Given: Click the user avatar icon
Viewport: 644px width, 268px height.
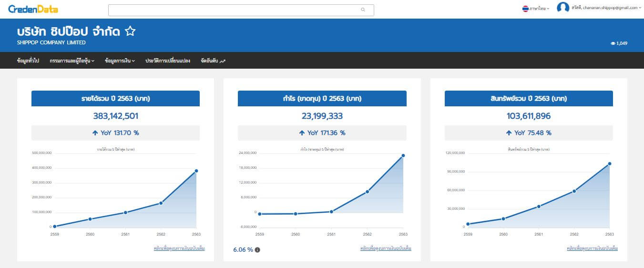Looking at the screenshot, I should (563, 8).
